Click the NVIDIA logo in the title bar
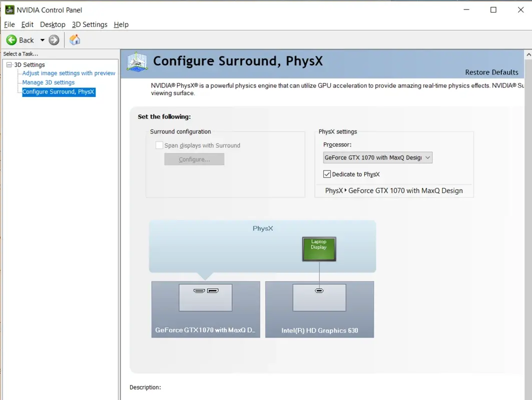 10,9
